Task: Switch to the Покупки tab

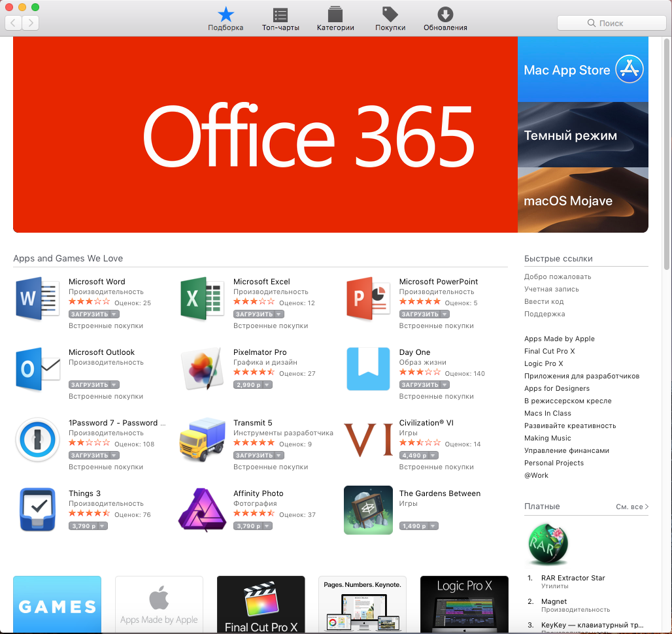Action: (390, 19)
